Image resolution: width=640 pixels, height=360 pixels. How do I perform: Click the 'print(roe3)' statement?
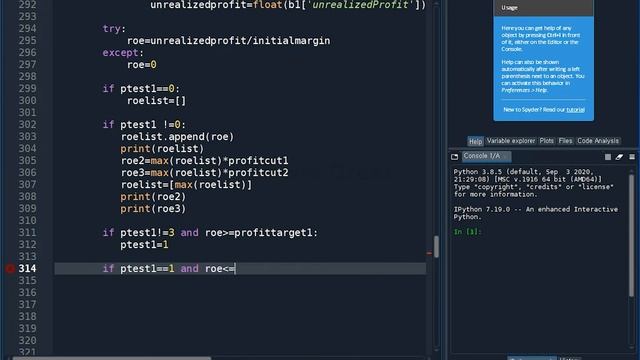[x=153, y=209]
